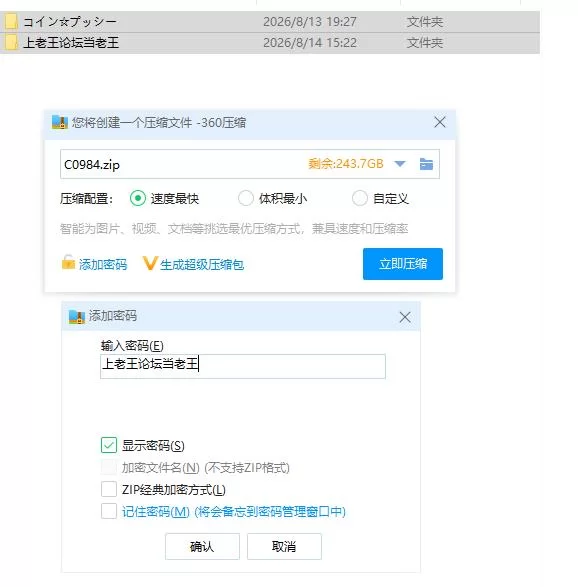Click the 360压缩 icon in the 添加密码 title bar
The height and width of the screenshot is (587, 578).
pyautogui.click(x=77, y=317)
